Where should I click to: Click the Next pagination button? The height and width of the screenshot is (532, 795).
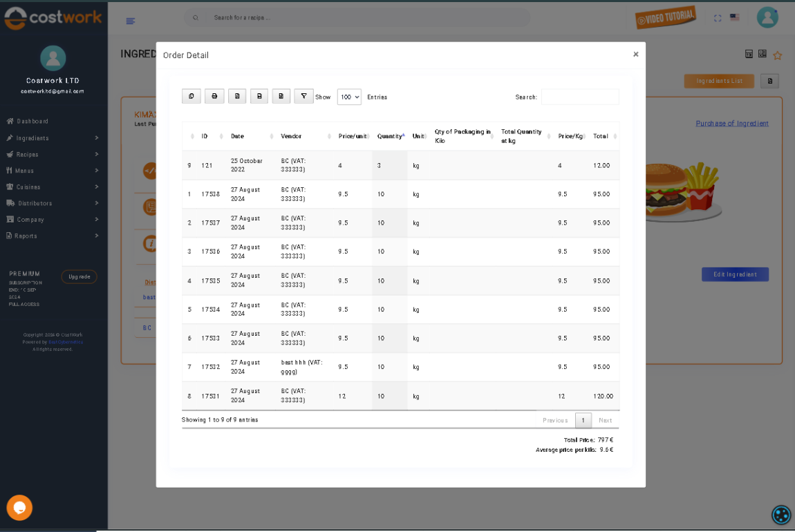pyautogui.click(x=605, y=420)
